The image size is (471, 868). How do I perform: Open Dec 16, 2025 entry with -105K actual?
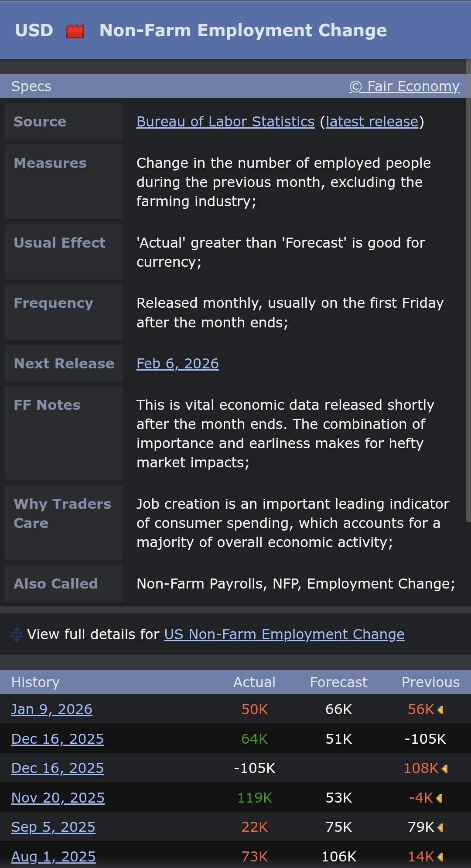click(57, 768)
